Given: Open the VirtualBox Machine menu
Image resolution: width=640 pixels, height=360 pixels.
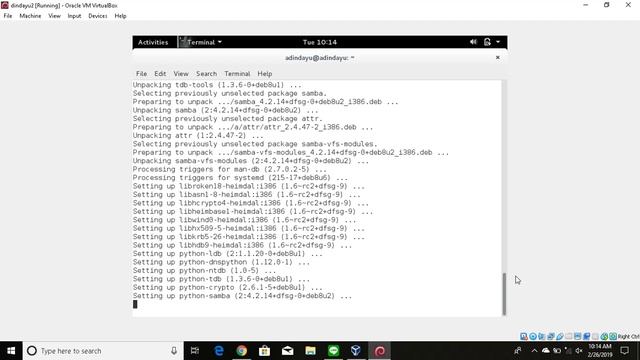Looking at the screenshot, I should pyautogui.click(x=30, y=16).
